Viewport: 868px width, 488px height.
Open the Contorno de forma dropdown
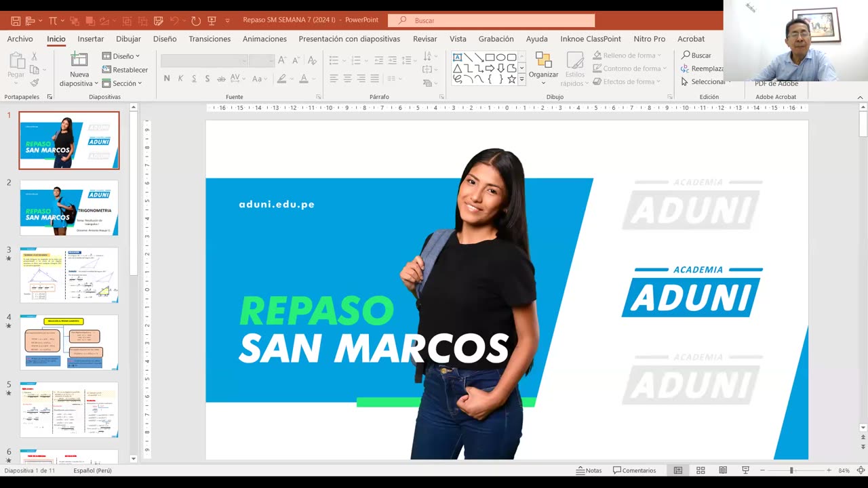pyautogui.click(x=630, y=68)
